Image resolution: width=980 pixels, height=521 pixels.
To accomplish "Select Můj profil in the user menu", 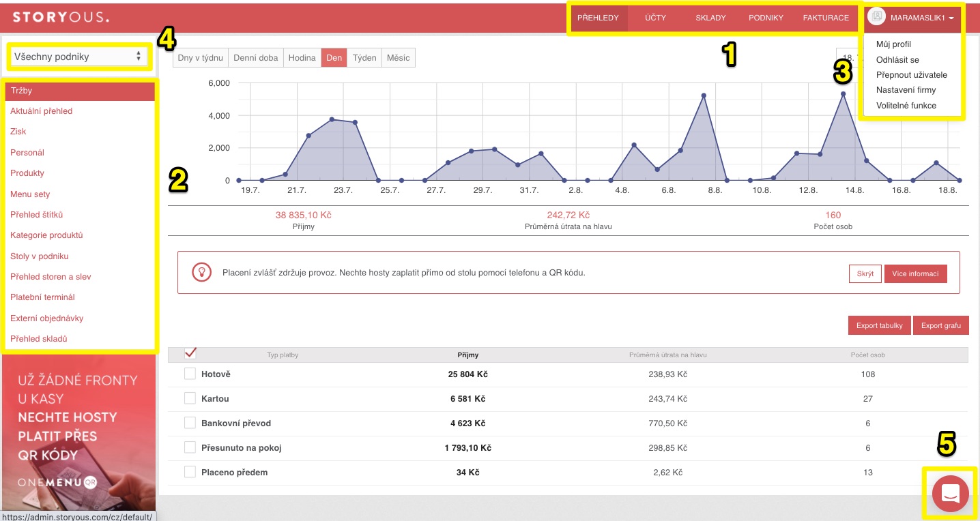I will pos(893,44).
